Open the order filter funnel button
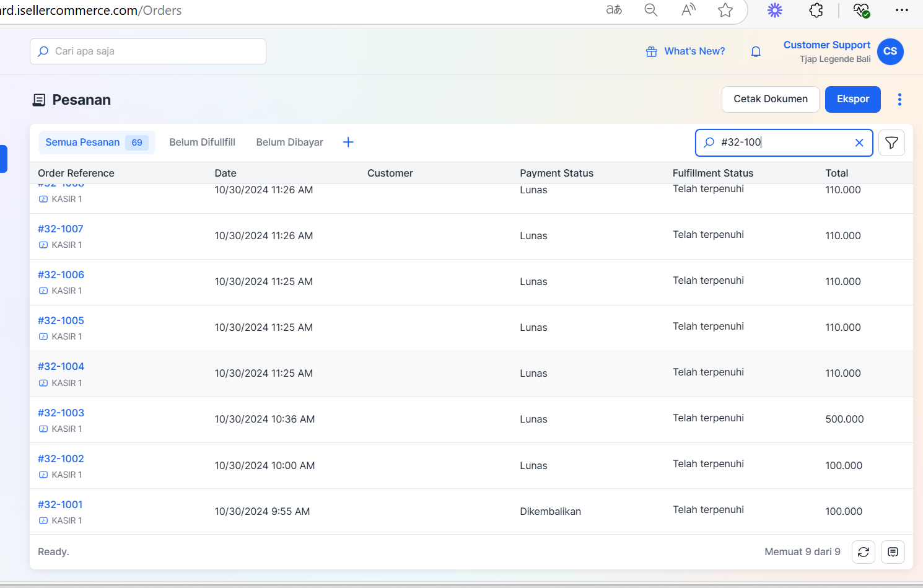 891,143
